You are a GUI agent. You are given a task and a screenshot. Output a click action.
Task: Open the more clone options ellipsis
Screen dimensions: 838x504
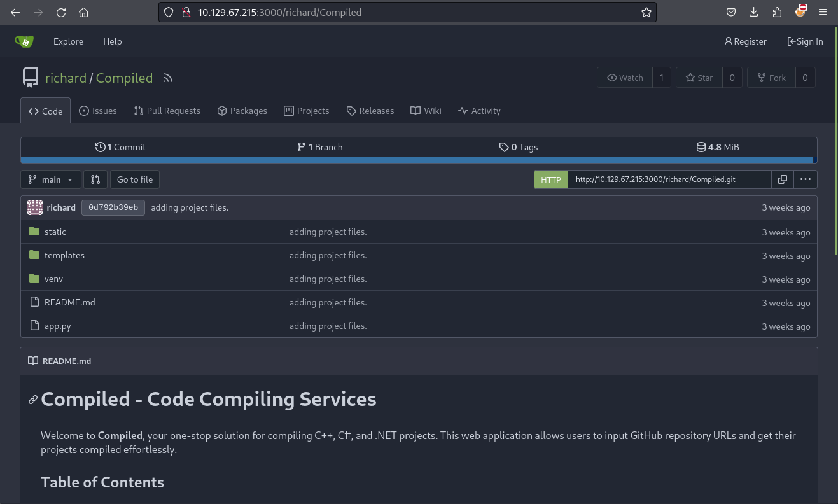point(806,179)
